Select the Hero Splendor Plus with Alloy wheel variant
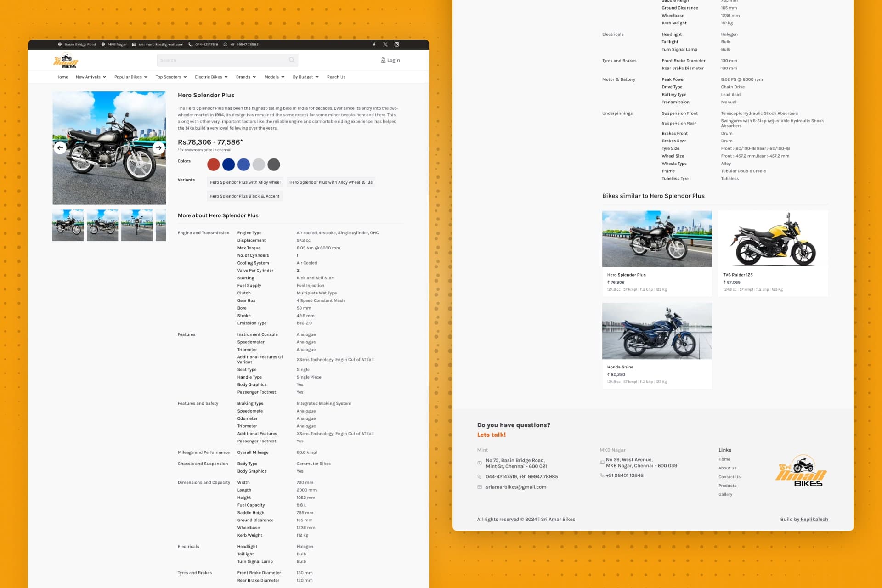Image resolution: width=882 pixels, height=588 pixels. tap(245, 182)
